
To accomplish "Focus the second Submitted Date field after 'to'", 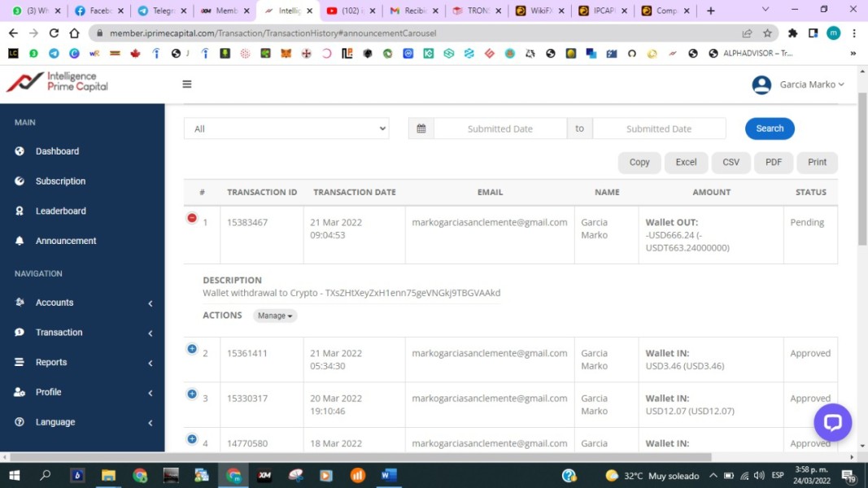I will click(x=659, y=129).
